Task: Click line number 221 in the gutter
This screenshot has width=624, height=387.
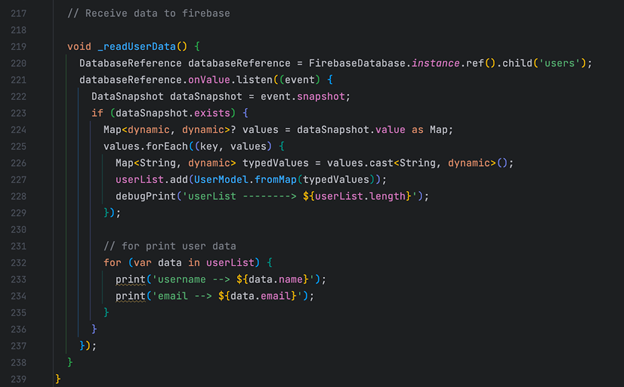Action: 18,80
